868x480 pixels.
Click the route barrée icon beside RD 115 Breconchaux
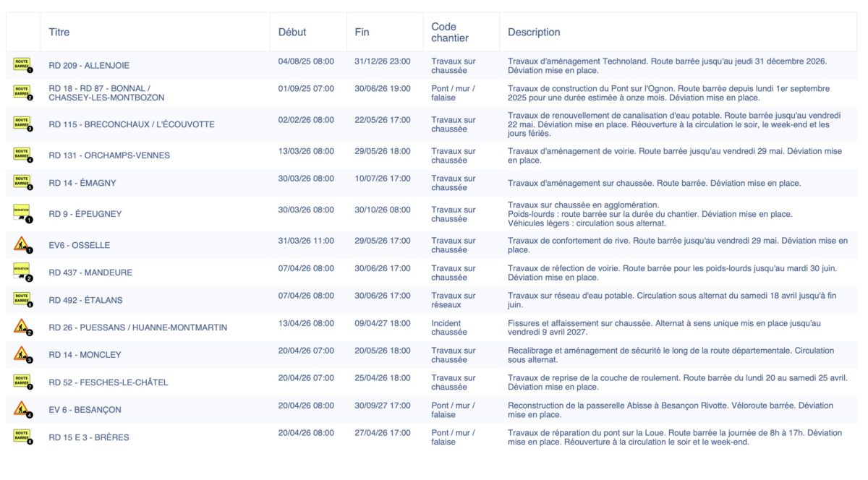[x=22, y=124]
